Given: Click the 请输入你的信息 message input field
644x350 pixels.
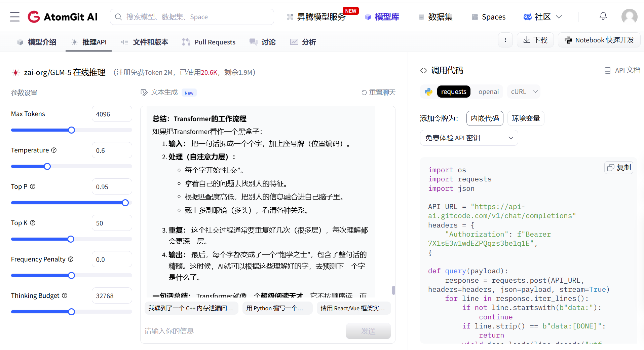Looking at the screenshot, I should [x=235, y=331].
